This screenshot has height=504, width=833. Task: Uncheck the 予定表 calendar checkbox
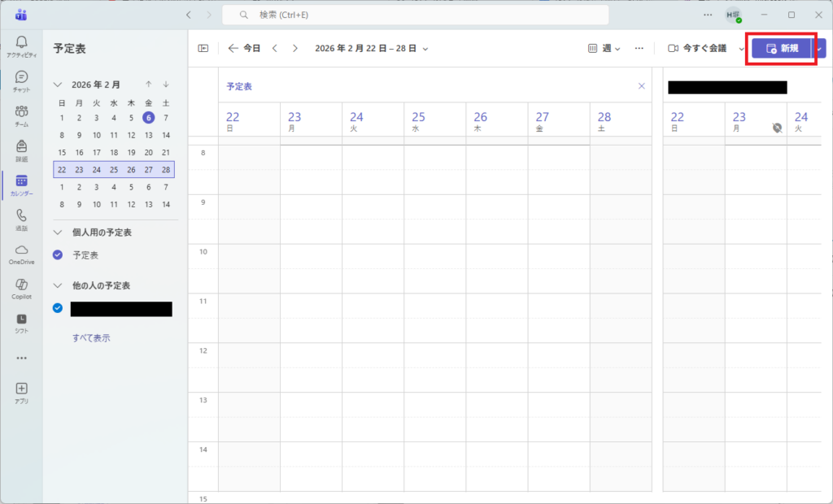point(58,255)
